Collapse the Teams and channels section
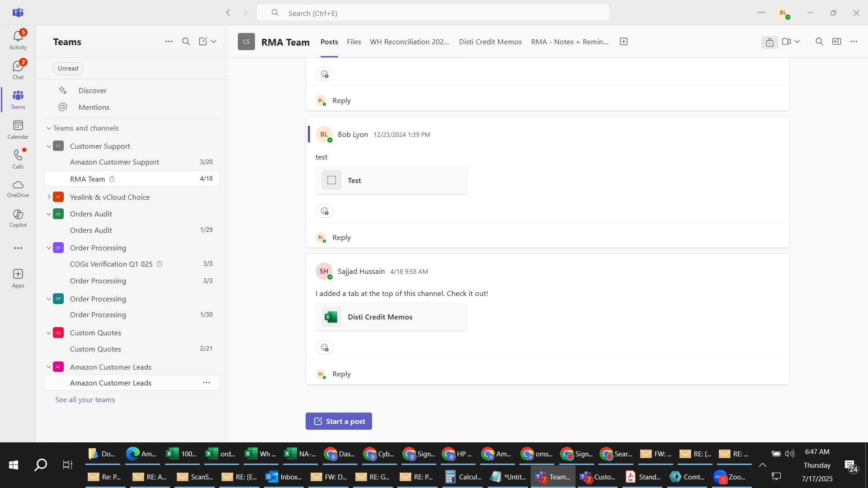 [x=49, y=128]
